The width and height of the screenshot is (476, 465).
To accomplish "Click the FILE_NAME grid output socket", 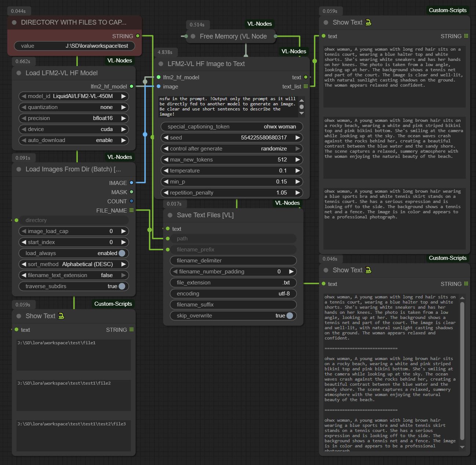I will (131, 210).
